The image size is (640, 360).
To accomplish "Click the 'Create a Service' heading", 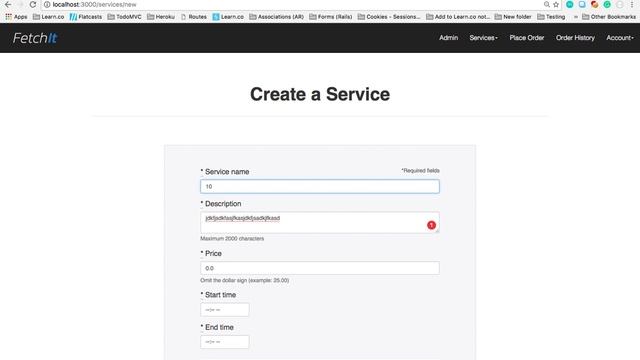I will pos(320,94).
